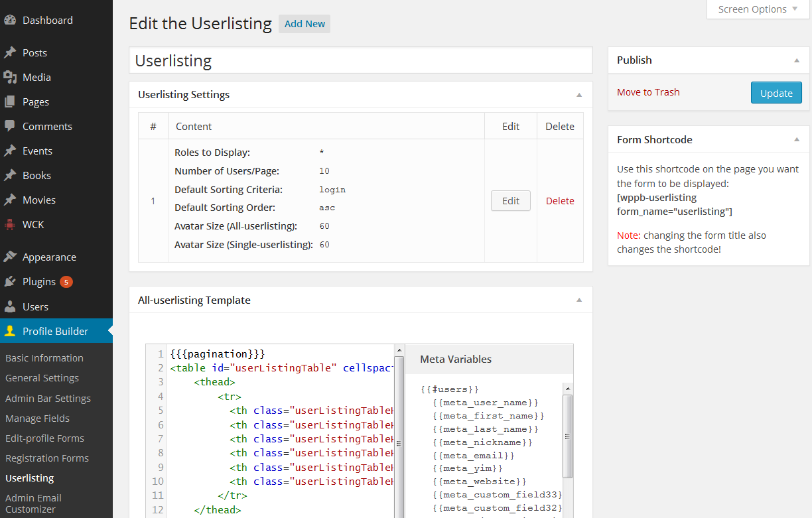This screenshot has height=518, width=812.
Task: Collapse the All-userlisting Template panel
Action: coord(579,300)
